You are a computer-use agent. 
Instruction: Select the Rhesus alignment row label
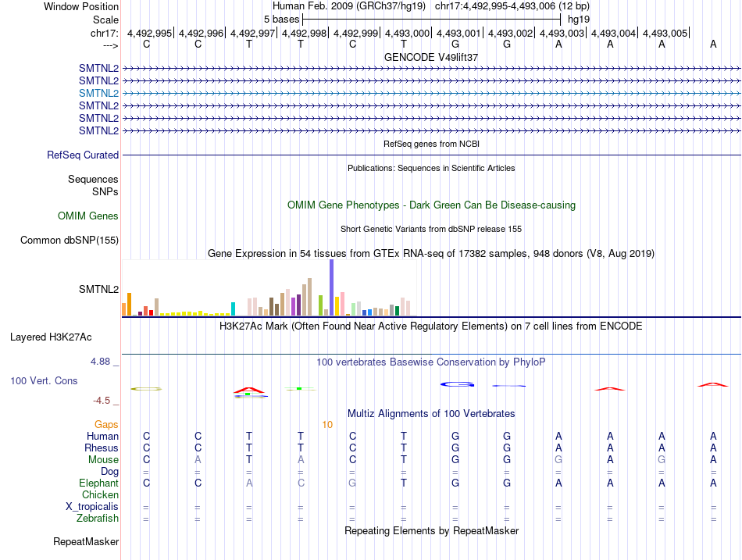(102, 448)
